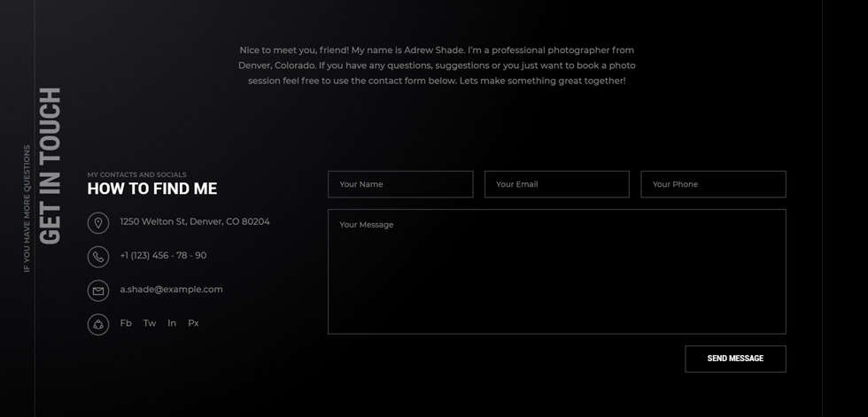Open the Px social link
Image resolution: width=868 pixels, height=417 pixels.
point(193,323)
